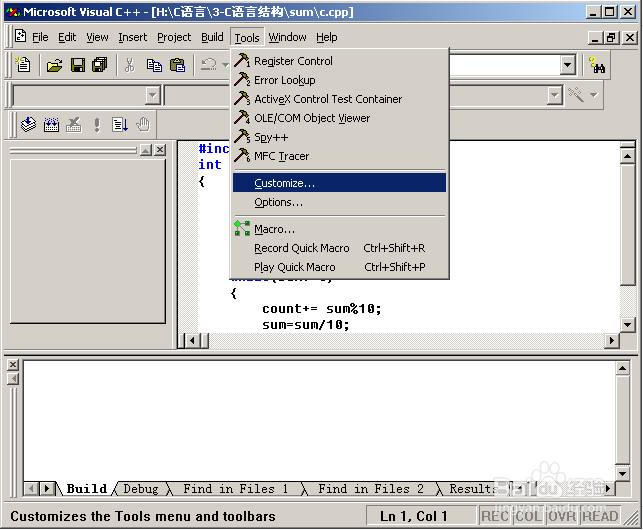643x530 pixels.
Task: Click the Tools menu header
Action: coord(247,38)
